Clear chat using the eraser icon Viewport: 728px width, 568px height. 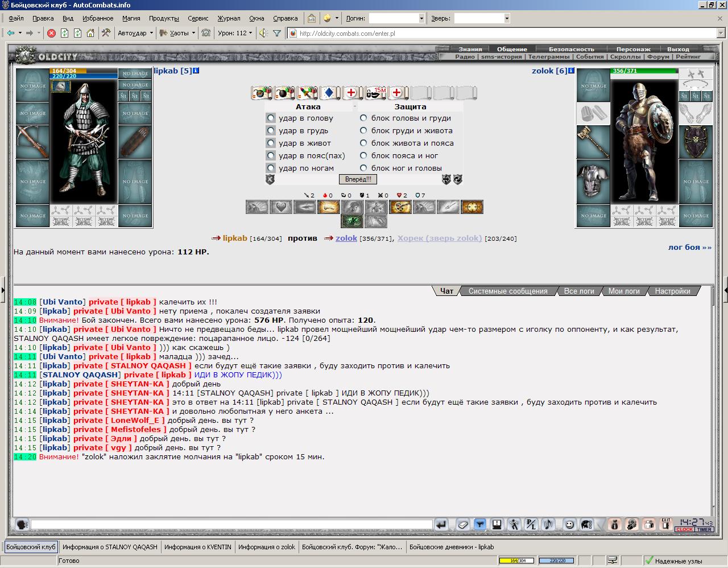[x=463, y=525]
